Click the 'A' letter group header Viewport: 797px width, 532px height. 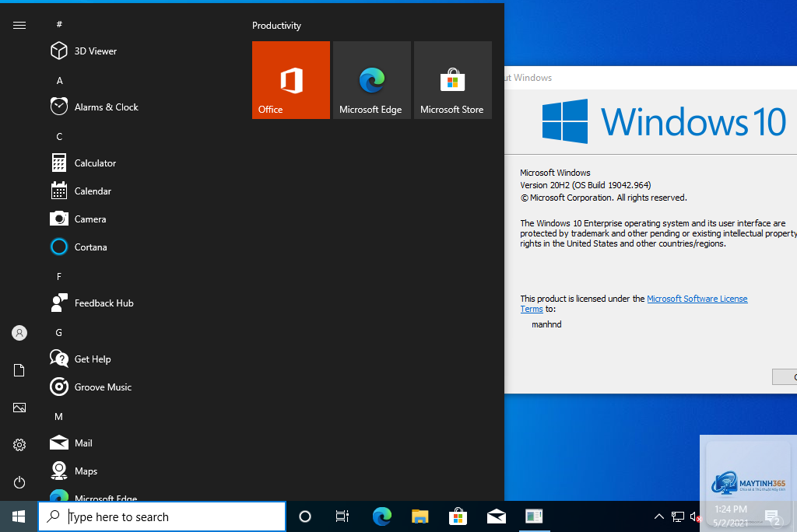click(x=59, y=80)
